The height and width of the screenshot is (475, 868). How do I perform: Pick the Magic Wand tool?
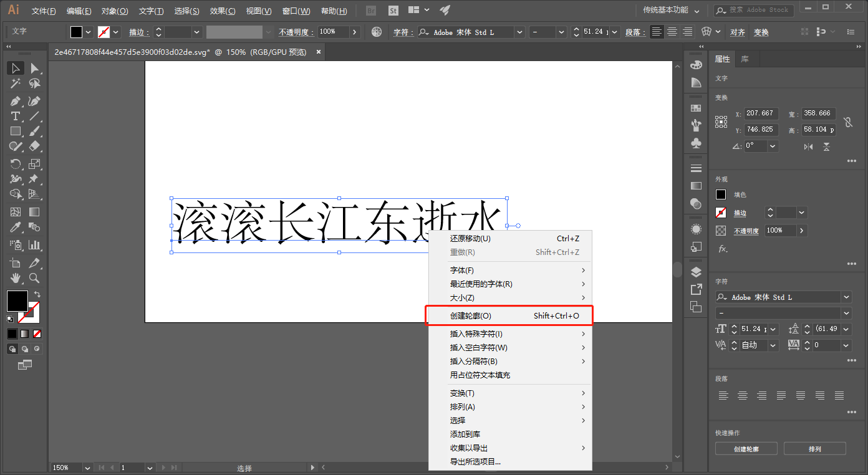[16, 84]
